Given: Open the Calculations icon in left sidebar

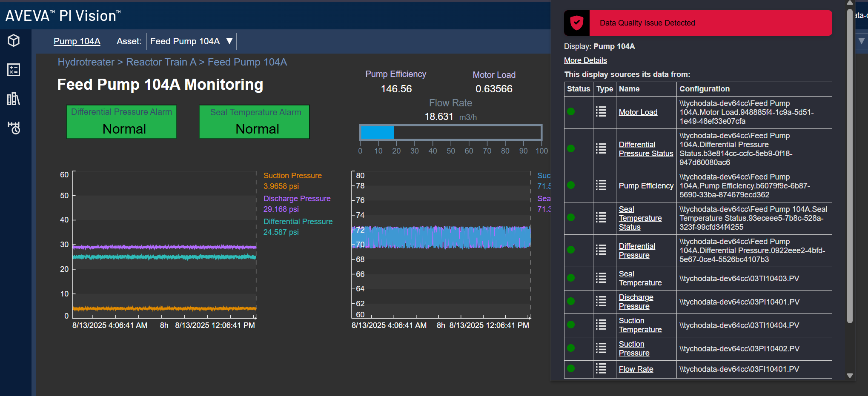Looking at the screenshot, I should [x=14, y=70].
